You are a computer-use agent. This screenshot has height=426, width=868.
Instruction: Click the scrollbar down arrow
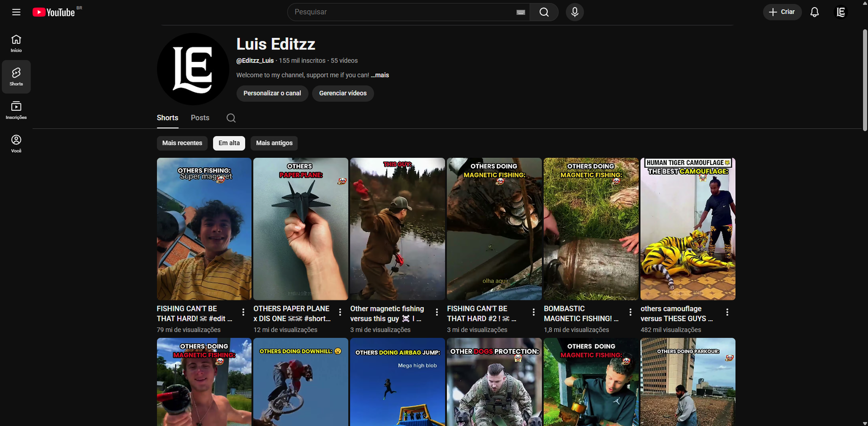(x=865, y=423)
